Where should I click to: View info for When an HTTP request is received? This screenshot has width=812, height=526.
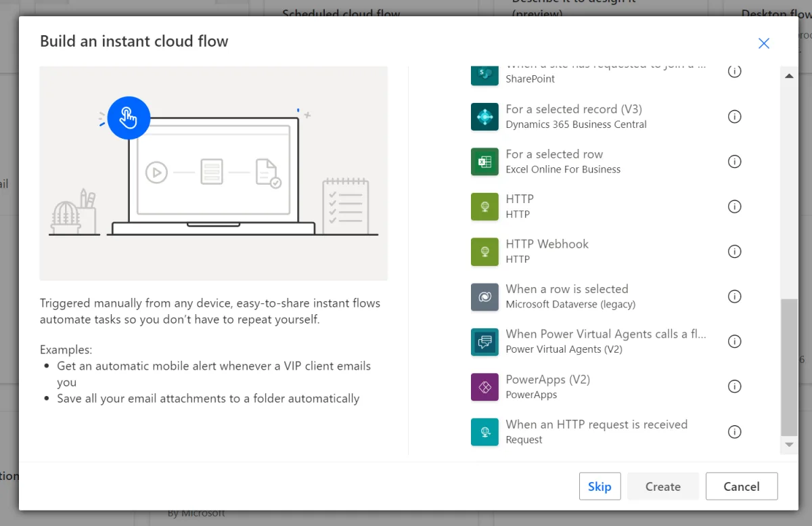click(x=734, y=432)
